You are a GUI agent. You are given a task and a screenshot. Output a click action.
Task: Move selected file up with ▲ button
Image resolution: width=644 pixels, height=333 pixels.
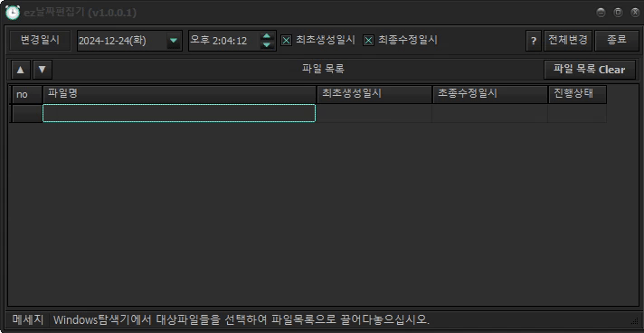tap(21, 70)
